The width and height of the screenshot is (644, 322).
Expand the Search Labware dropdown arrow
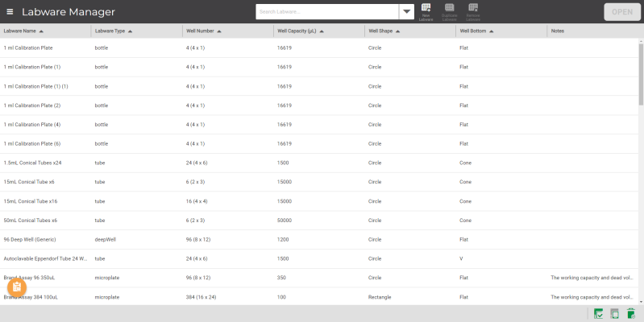pyautogui.click(x=407, y=12)
